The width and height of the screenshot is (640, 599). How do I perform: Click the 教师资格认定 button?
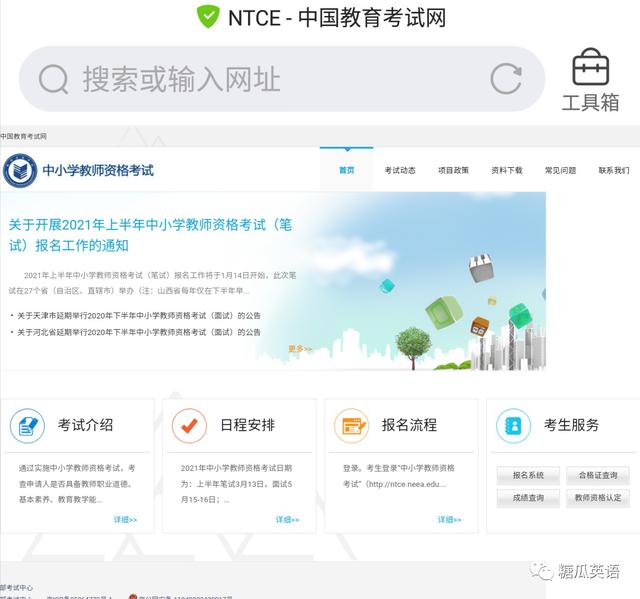(598, 498)
